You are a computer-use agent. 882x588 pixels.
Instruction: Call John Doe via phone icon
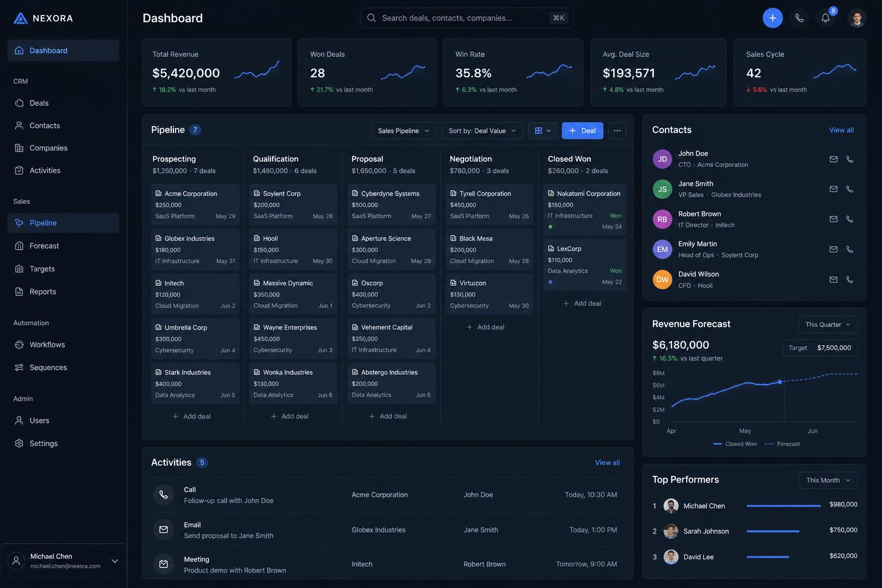[x=849, y=159]
